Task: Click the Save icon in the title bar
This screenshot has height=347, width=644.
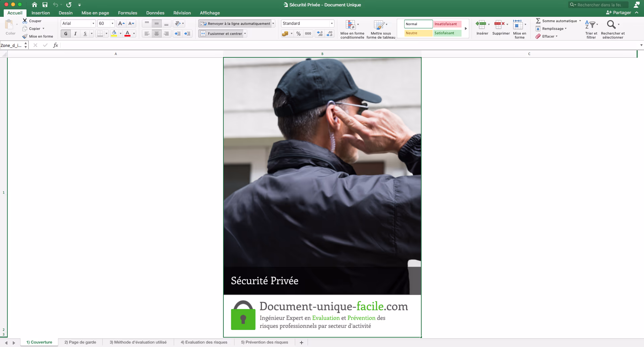Action: 45,5
